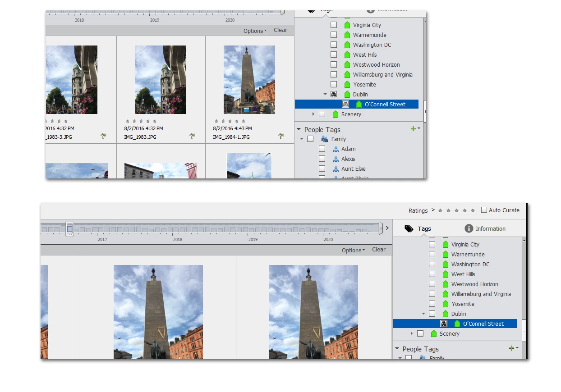This screenshot has height=392, width=561.
Task: Click palm tree tag icon on IMG_1984-1.JPG
Action: pos(281,136)
